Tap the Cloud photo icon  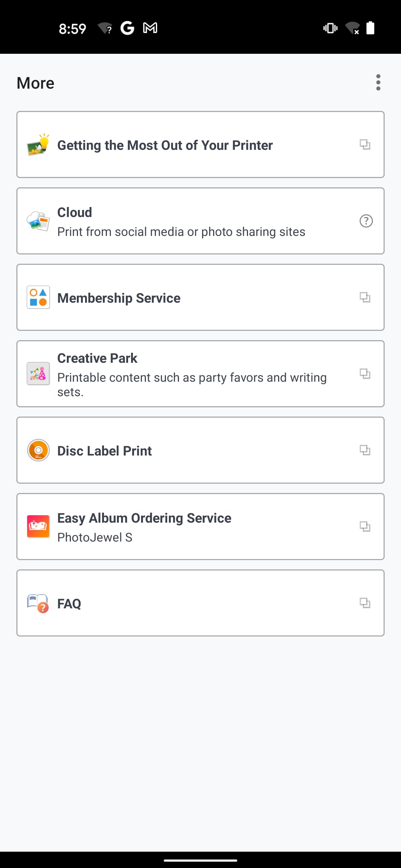38,221
